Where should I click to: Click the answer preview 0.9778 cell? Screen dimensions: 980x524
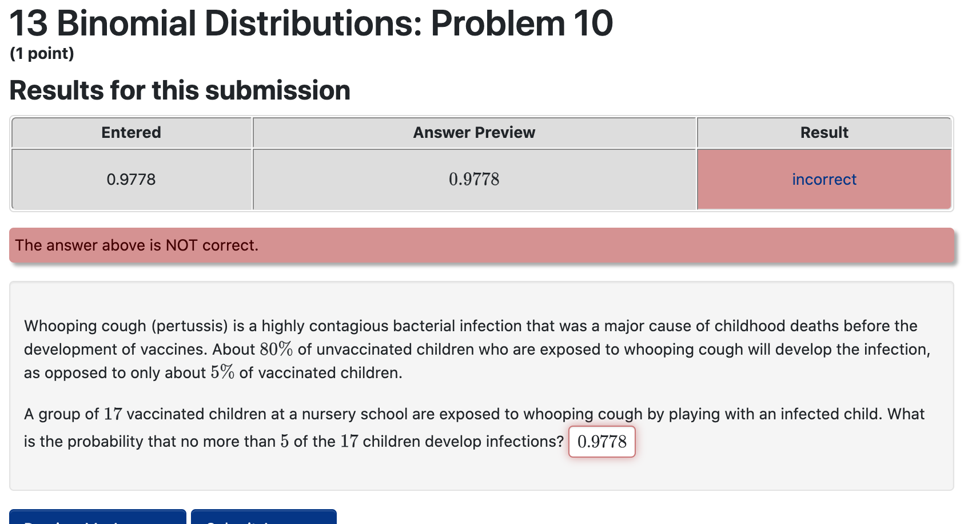(474, 179)
